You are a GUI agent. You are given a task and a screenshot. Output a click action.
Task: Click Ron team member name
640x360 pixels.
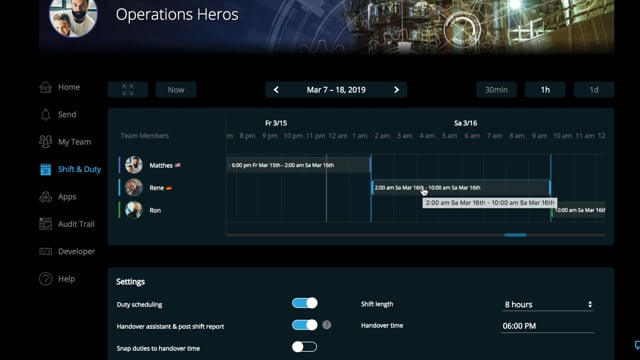155,210
